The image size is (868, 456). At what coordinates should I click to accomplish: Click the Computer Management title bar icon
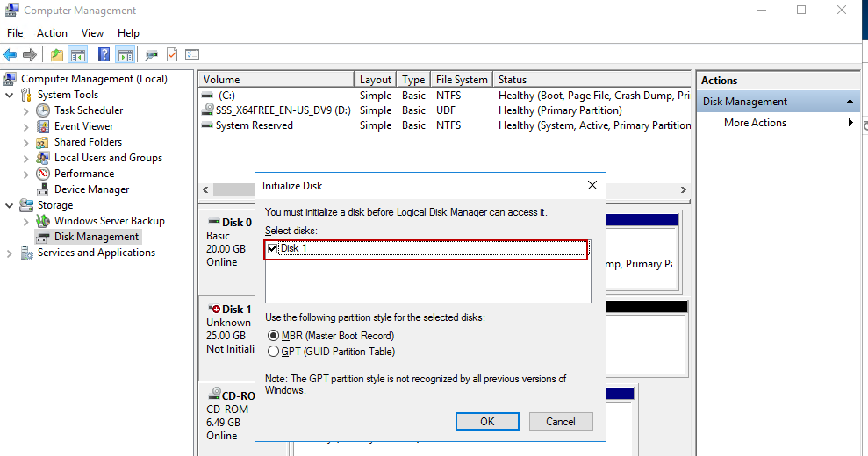(x=11, y=10)
